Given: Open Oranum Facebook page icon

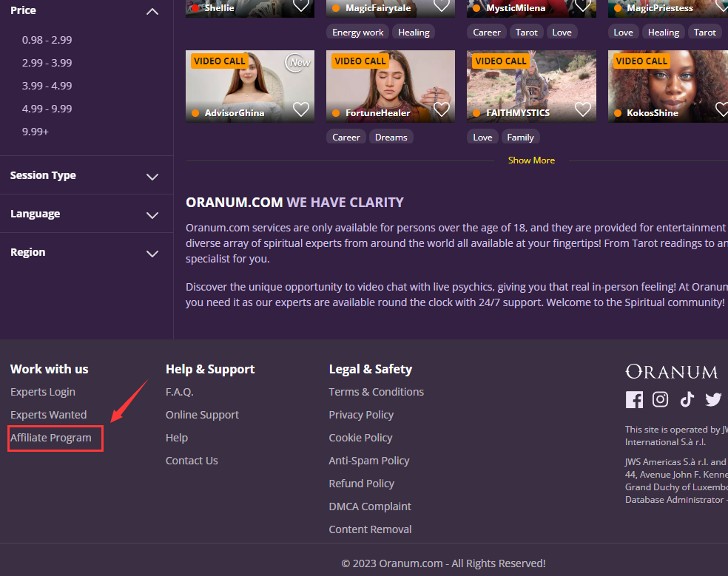Looking at the screenshot, I should pyautogui.click(x=634, y=399).
